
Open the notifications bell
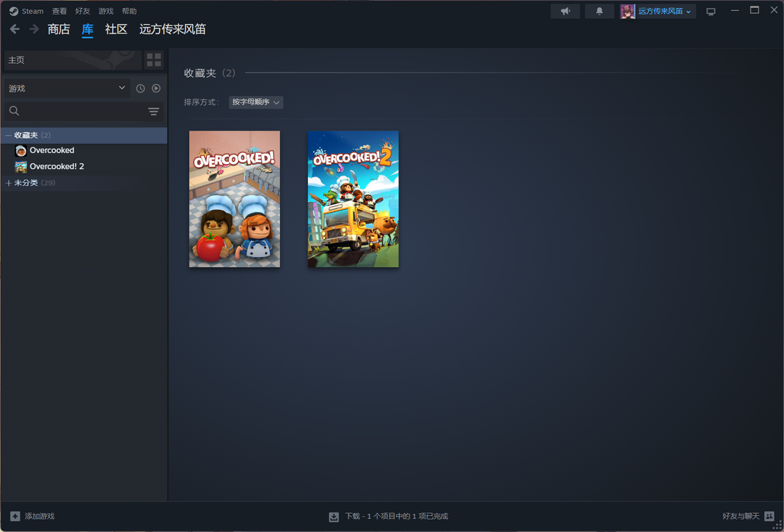599,11
